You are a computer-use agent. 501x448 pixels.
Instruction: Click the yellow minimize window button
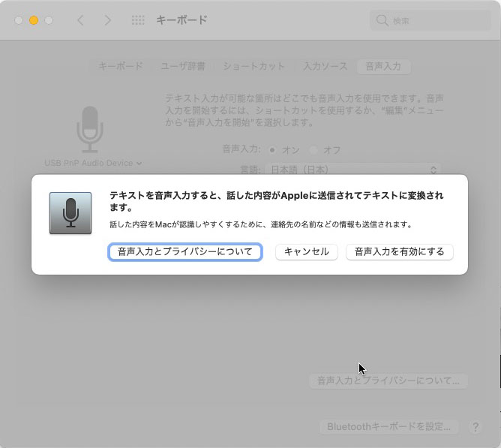coord(34,20)
